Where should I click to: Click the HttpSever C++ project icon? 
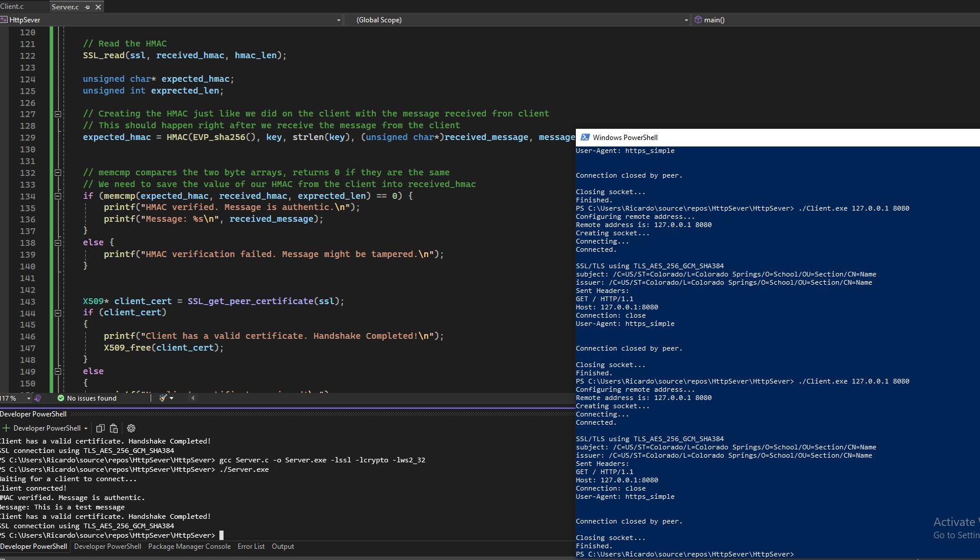click(x=4, y=20)
